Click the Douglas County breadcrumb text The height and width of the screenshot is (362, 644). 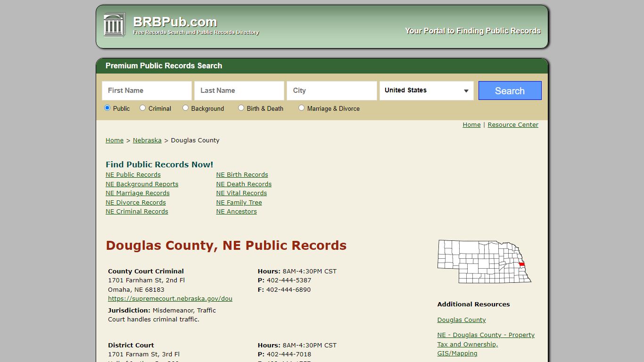click(x=195, y=140)
